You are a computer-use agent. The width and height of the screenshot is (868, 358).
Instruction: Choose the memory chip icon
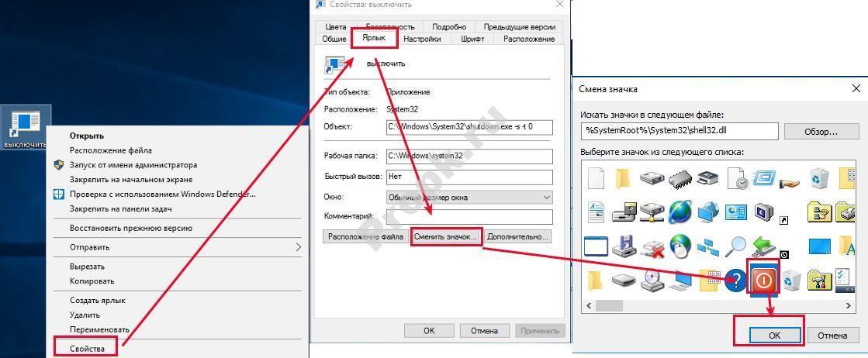680,179
